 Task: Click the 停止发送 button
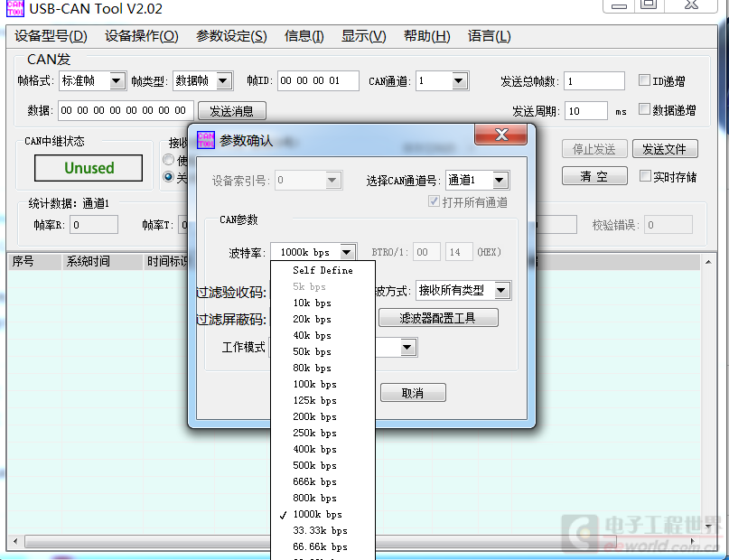tap(594, 149)
